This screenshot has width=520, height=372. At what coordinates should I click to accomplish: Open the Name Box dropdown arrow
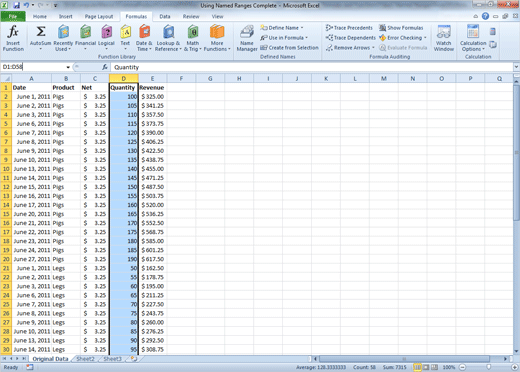click(68, 67)
